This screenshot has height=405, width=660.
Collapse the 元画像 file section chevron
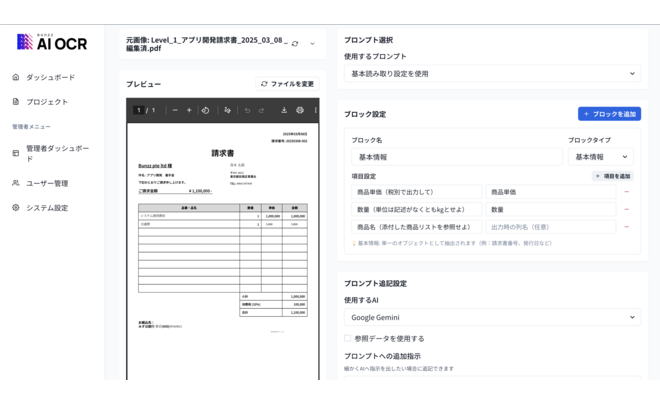tap(312, 44)
